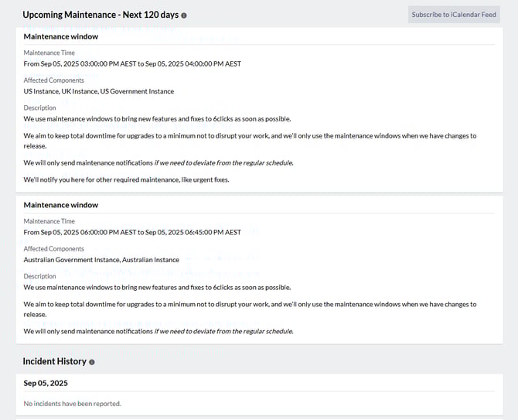Click Description label under Australian Instance
The height and width of the screenshot is (420, 518).
point(40,276)
